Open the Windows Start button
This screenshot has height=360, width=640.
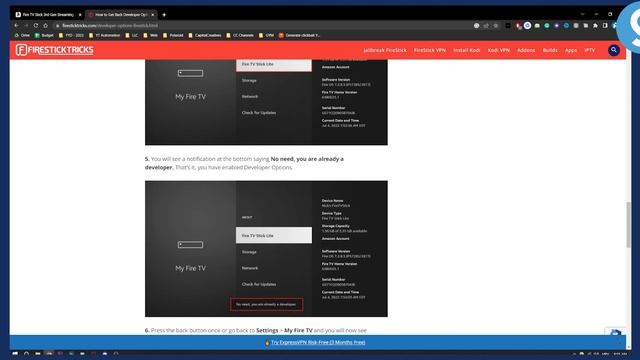click(15, 353)
